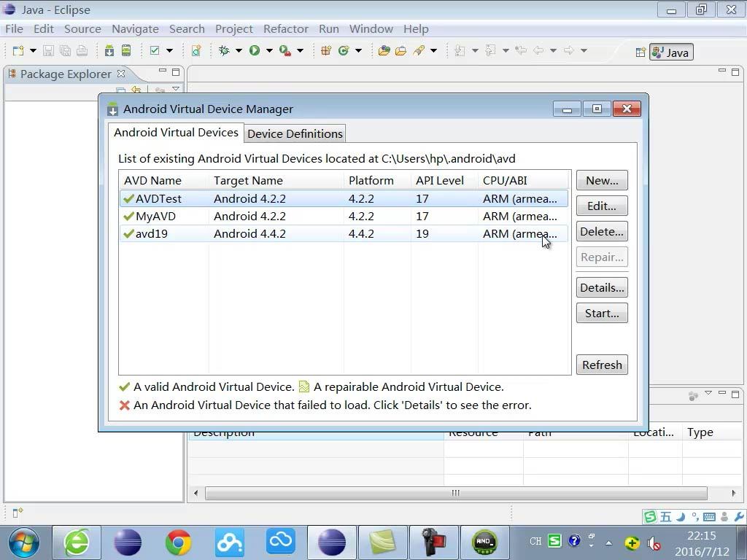Click the AMD taskbar icon
This screenshot has height=560, width=747.
(x=484, y=542)
